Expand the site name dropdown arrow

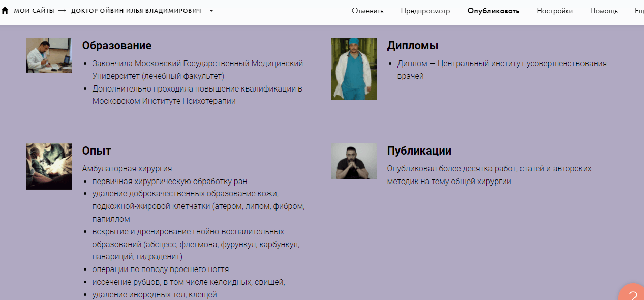tap(210, 10)
